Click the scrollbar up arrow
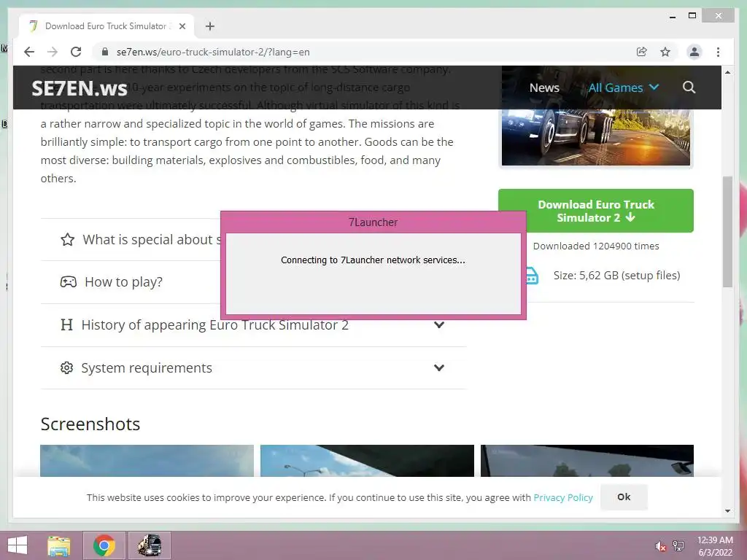Viewport: 747px width, 560px height. tap(727, 72)
